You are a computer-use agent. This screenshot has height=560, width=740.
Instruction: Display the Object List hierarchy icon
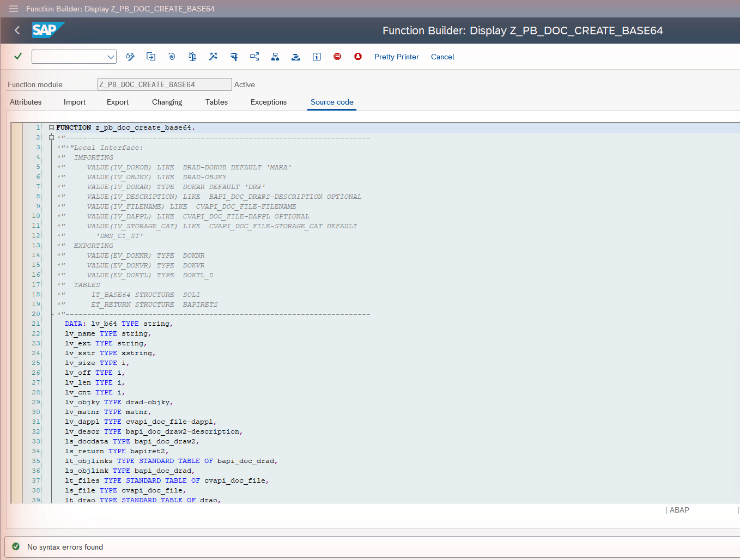point(275,57)
